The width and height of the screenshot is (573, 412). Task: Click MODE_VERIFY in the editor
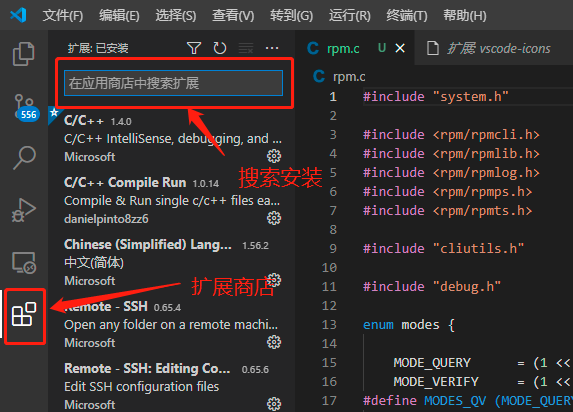click(436, 382)
